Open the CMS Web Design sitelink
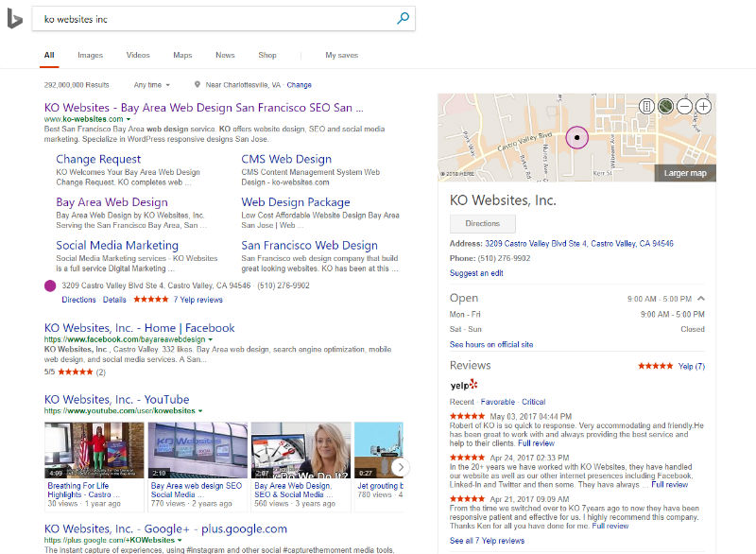756x554 pixels. pyautogui.click(x=286, y=159)
